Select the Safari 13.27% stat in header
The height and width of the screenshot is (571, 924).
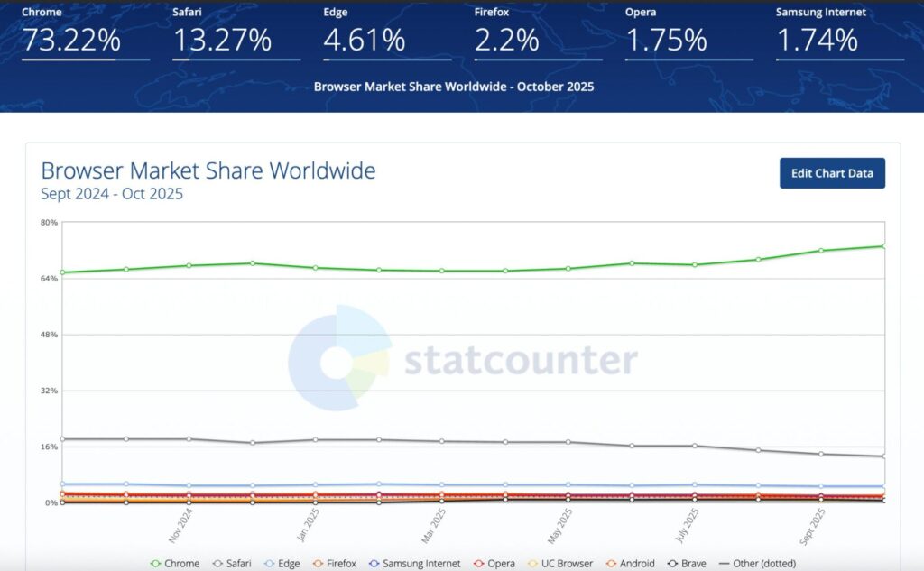[222, 40]
